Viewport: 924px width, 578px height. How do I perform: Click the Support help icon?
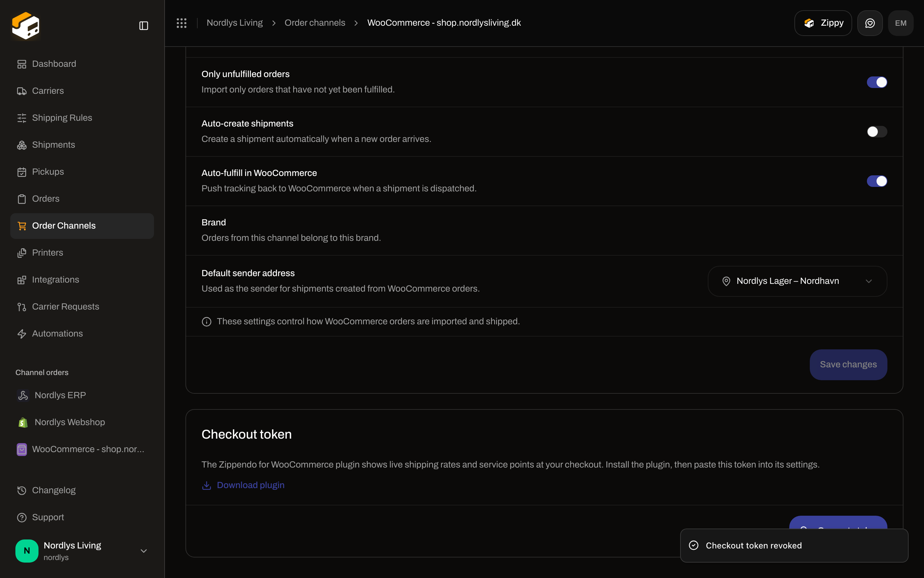coord(22,517)
